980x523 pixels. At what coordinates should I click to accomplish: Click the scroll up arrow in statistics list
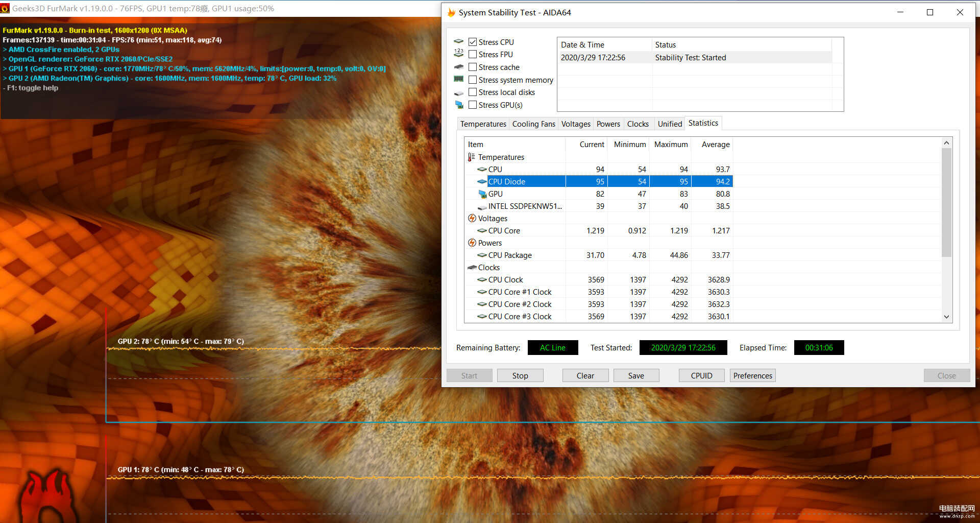pyautogui.click(x=946, y=143)
